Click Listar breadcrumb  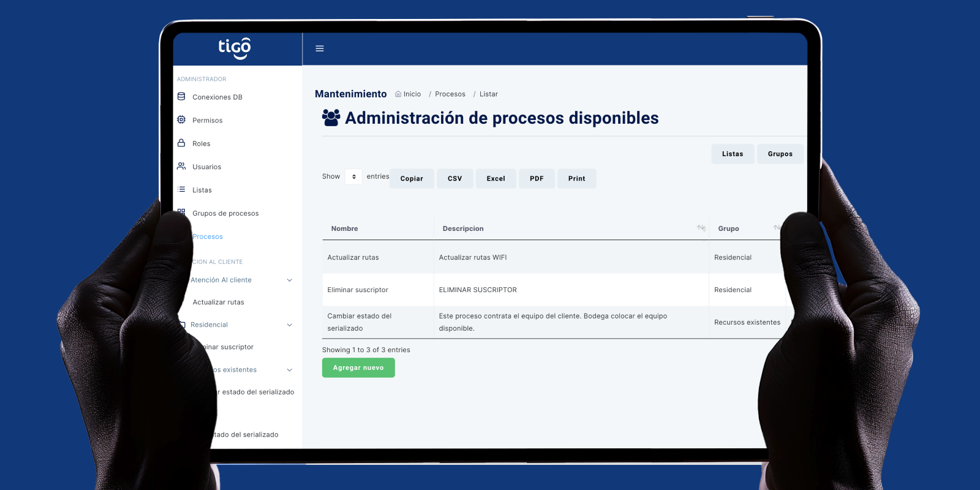pos(489,94)
